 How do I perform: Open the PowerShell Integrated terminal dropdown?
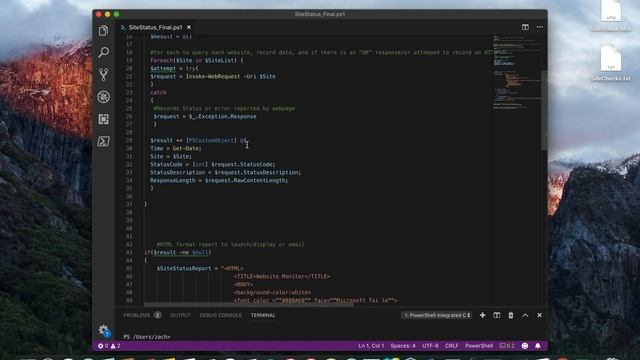[x=436, y=315]
